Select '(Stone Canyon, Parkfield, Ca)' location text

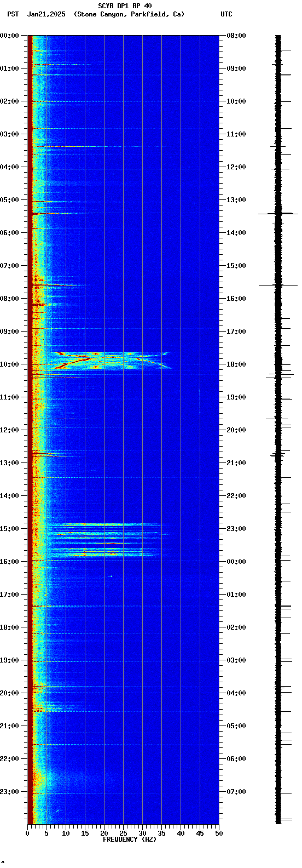point(129,14)
